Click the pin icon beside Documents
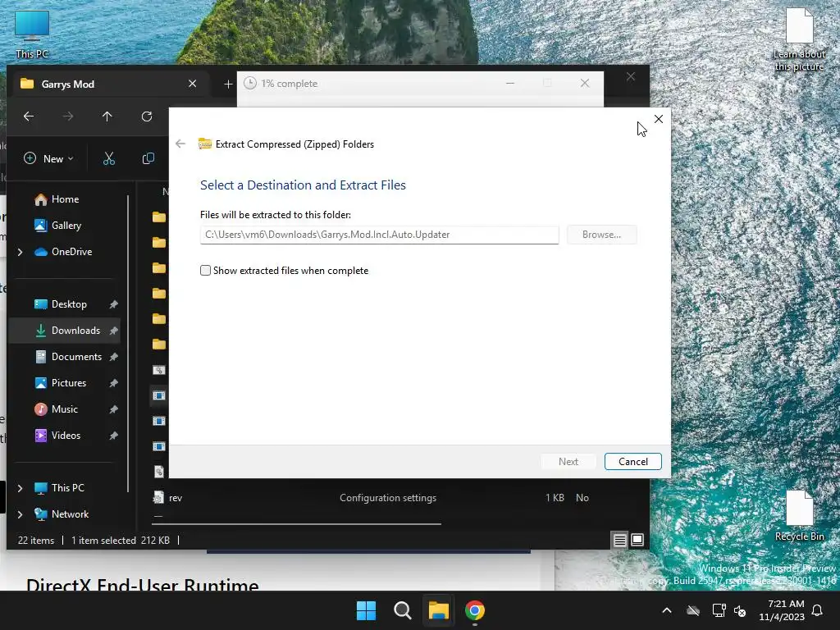The width and height of the screenshot is (840, 630). [x=113, y=357]
